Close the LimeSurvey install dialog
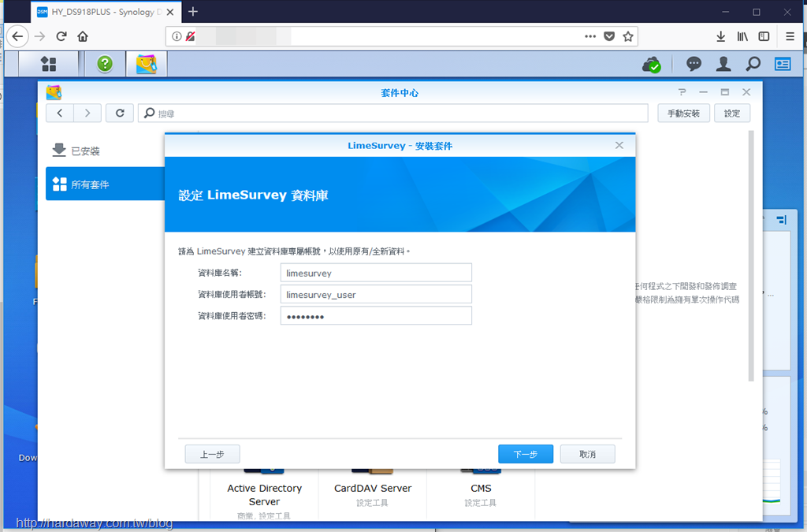Viewport: 807px width, 532px height. (619, 146)
